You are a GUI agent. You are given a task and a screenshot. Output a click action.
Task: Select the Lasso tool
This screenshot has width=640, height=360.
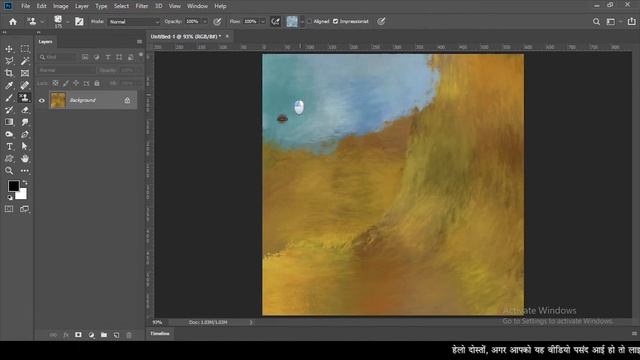(x=9, y=61)
